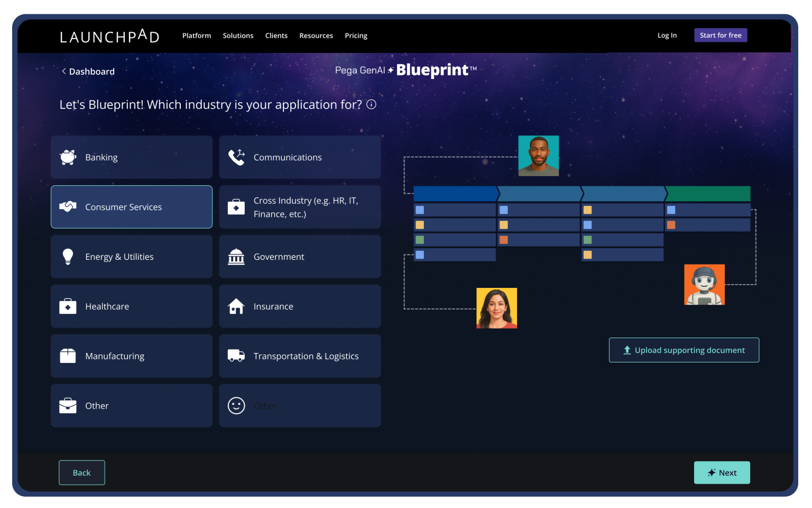This screenshot has height=508, width=812.
Task: Proceed using the Next button
Action: [x=722, y=473]
